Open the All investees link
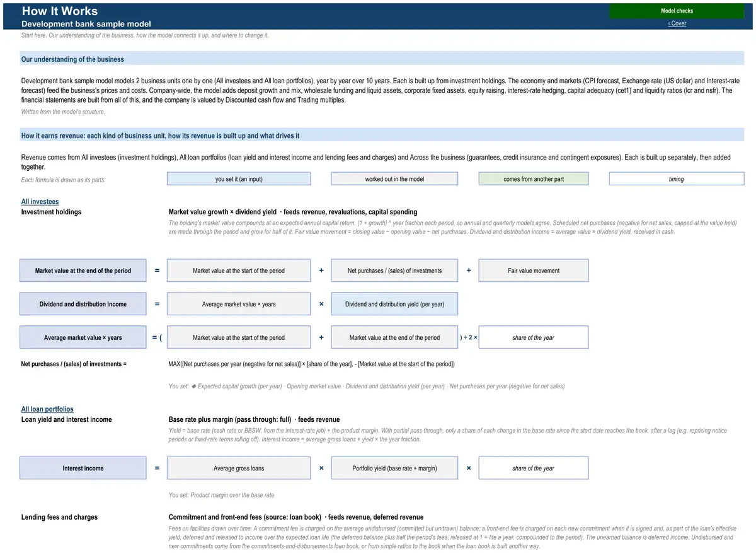 [x=40, y=202]
